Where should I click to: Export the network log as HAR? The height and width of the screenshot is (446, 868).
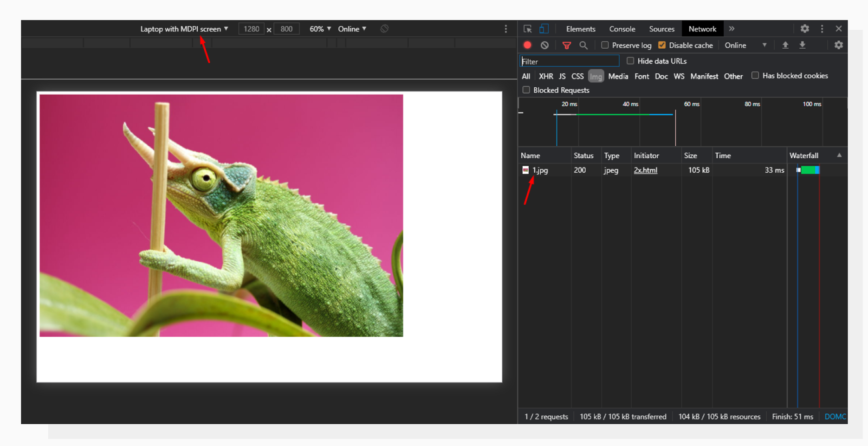pyautogui.click(x=803, y=45)
